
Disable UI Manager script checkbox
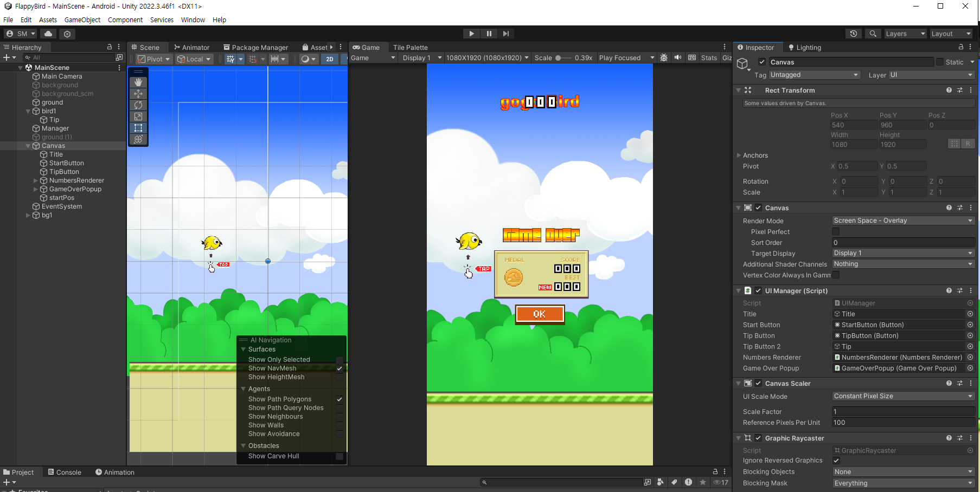(x=758, y=291)
